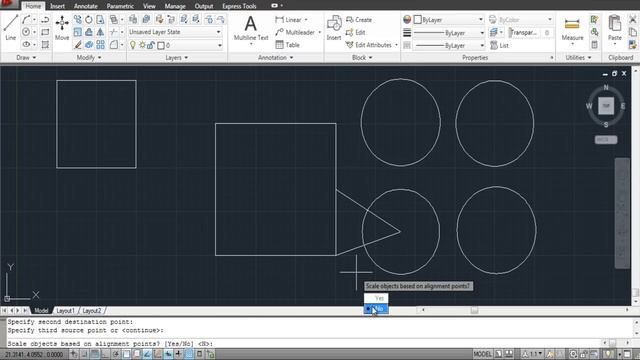Screen dimensions: 640x360
Task: Switch to the Insert ribbon tab
Action: [57, 6]
